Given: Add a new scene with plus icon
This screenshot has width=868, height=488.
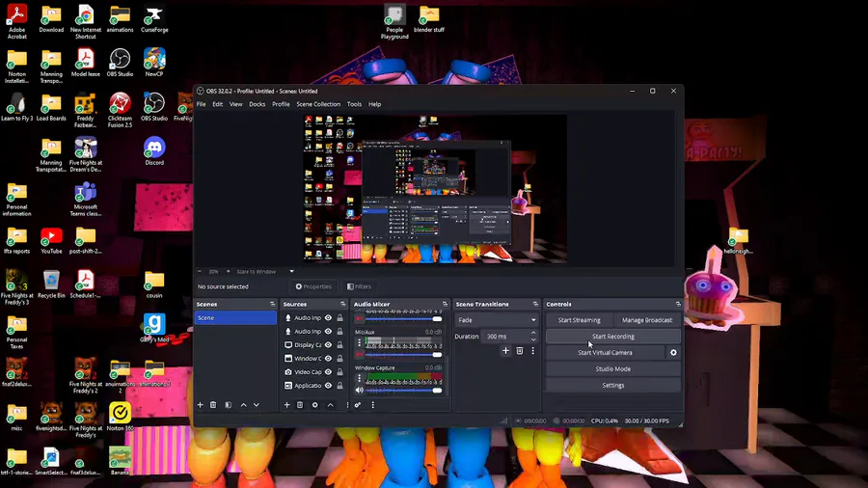Looking at the screenshot, I should [201, 405].
